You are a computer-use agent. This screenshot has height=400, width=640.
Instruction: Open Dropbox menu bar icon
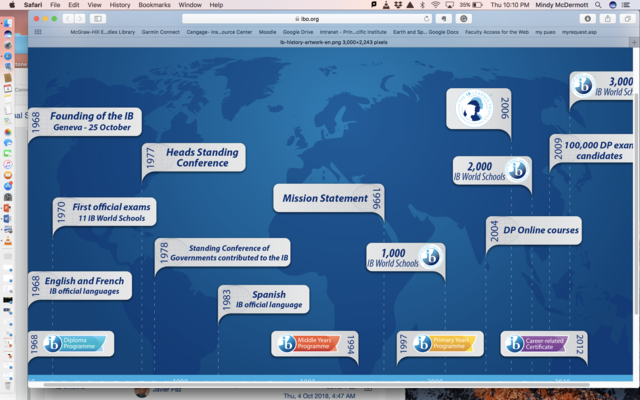pos(398,5)
